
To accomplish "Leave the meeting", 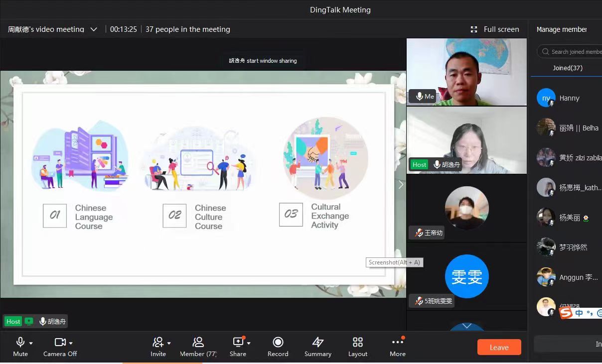I will click(499, 347).
